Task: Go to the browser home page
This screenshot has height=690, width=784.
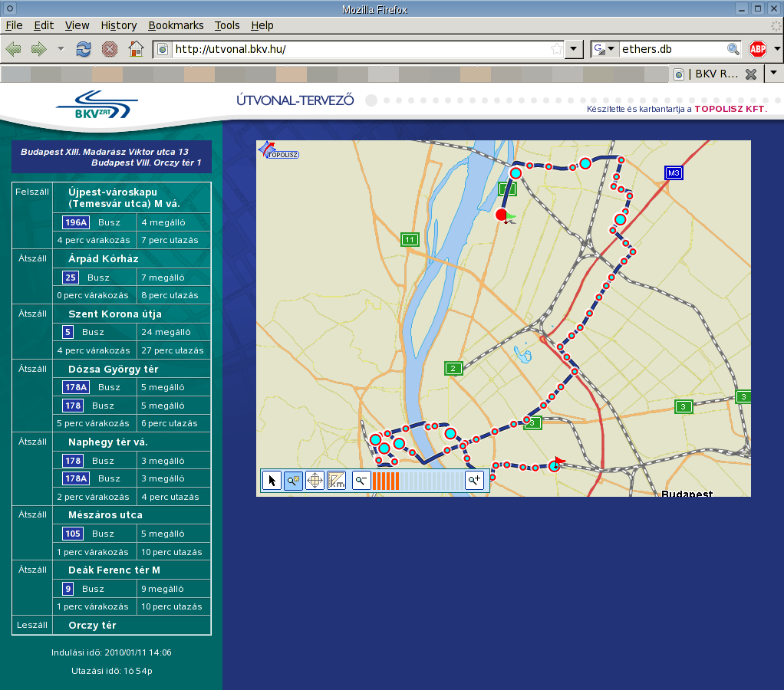Action: pos(136,49)
